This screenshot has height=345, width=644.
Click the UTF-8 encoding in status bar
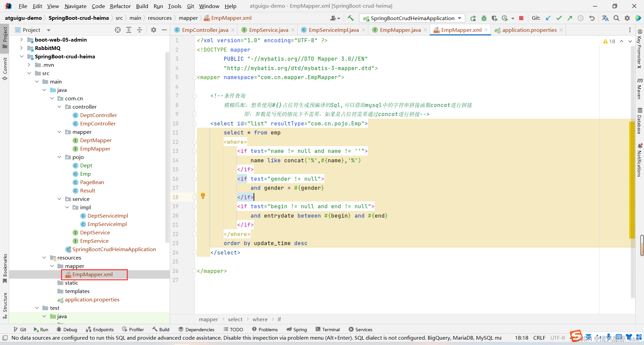coord(557,338)
